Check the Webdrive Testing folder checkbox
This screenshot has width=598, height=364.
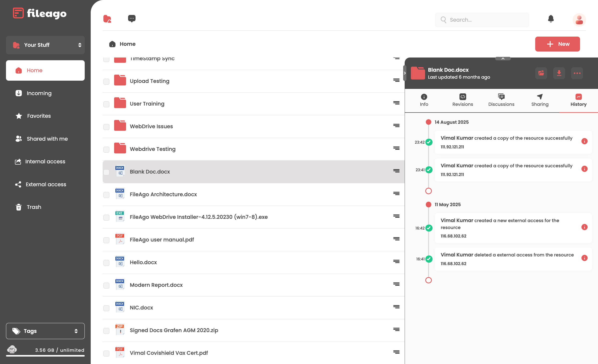coord(106,150)
